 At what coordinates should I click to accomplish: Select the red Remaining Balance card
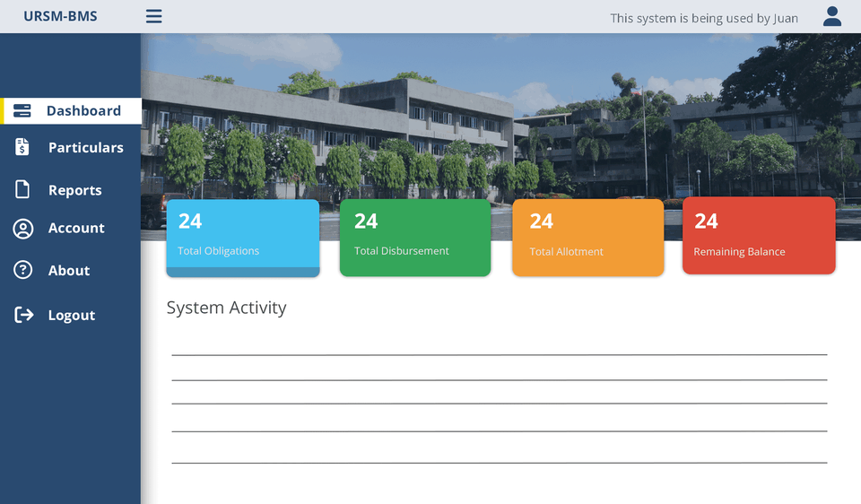point(758,237)
